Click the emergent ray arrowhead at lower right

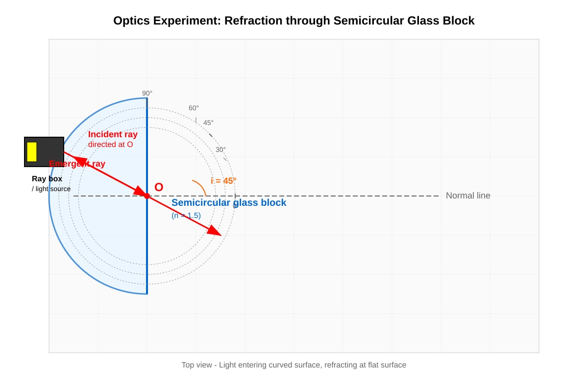click(215, 230)
